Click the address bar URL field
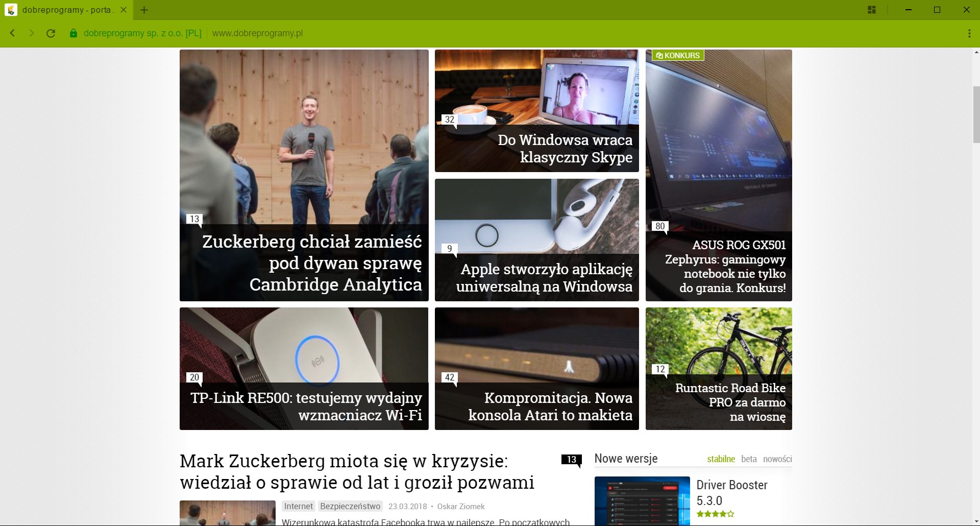This screenshot has height=526, width=980. tap(257, 33)
